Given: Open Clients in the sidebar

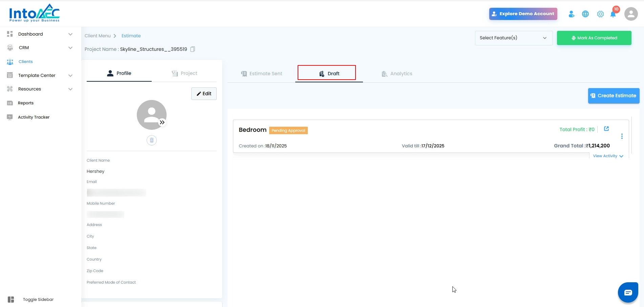Looking at the screenshot, I should (x=26, y=62).
